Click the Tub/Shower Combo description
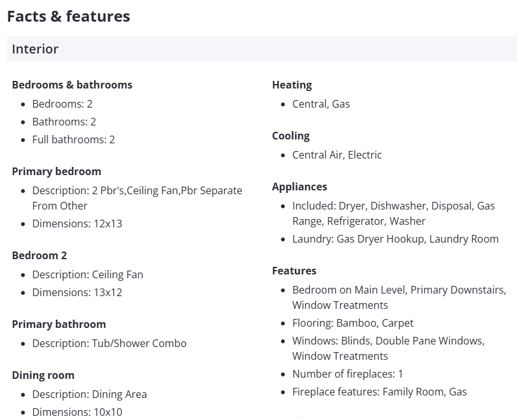This screenshot has width=532, height=419. pos(109,343)
